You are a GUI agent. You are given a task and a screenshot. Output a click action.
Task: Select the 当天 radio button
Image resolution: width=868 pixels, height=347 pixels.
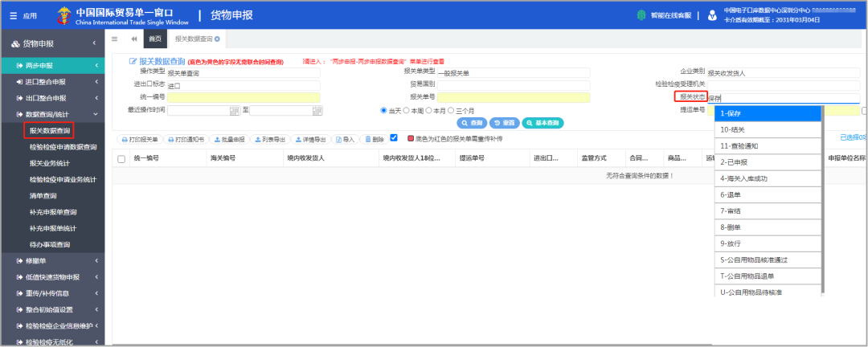point(383,110)
